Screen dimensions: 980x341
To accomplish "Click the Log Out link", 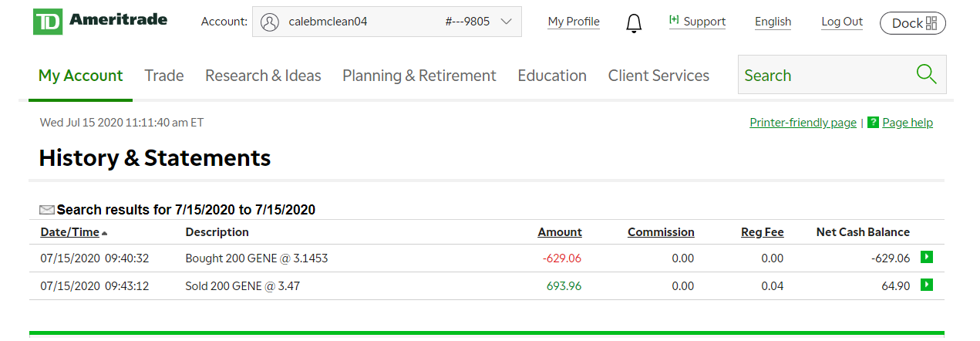I will point(842,22).
